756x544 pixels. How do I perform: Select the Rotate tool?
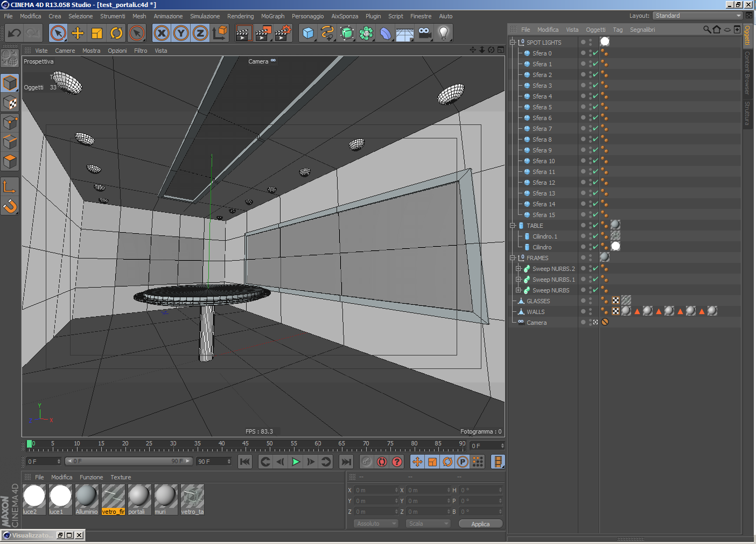coord(116,33)
